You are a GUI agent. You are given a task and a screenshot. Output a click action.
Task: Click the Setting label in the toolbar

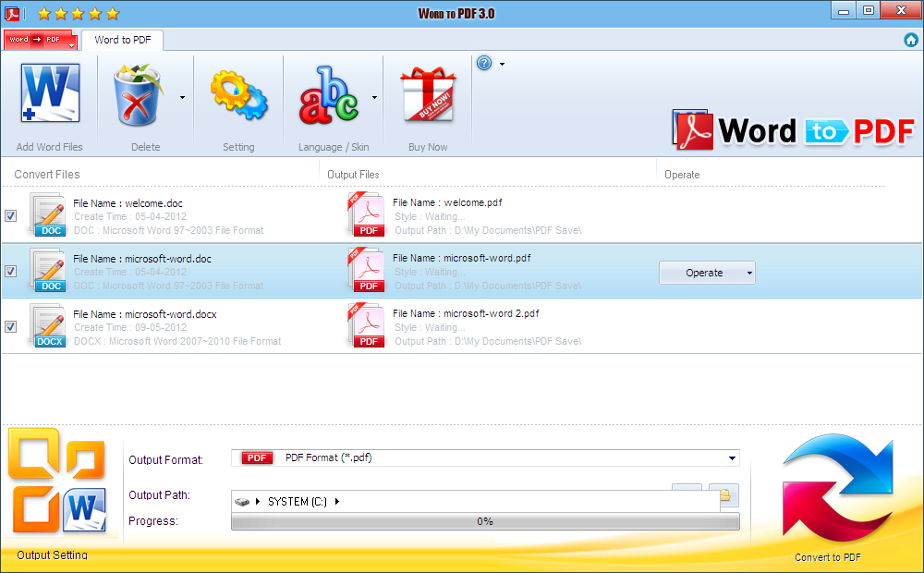238,147
